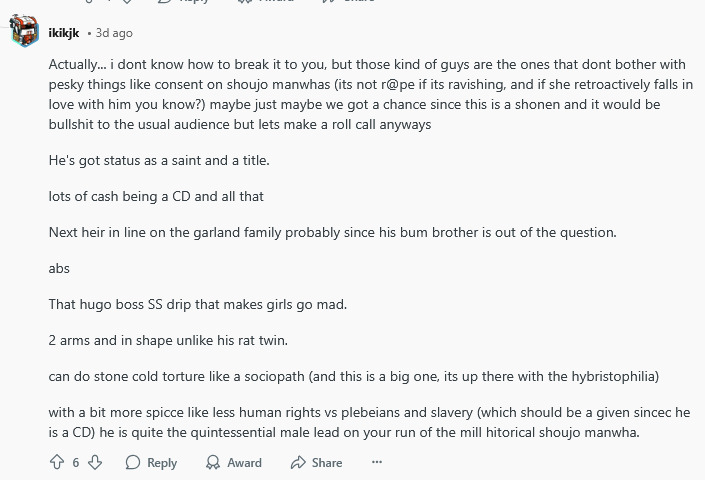Click the line "lots of cash being a CD"

156,196
